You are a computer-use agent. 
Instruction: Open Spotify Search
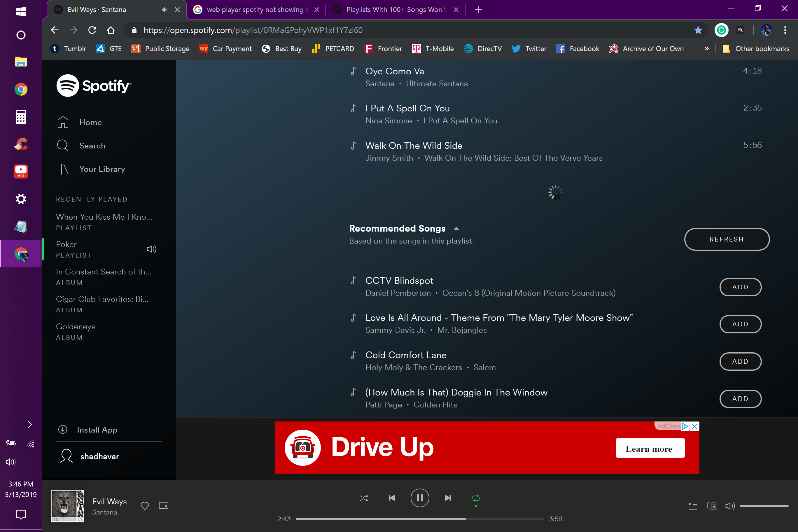click(x=81, y=146)
